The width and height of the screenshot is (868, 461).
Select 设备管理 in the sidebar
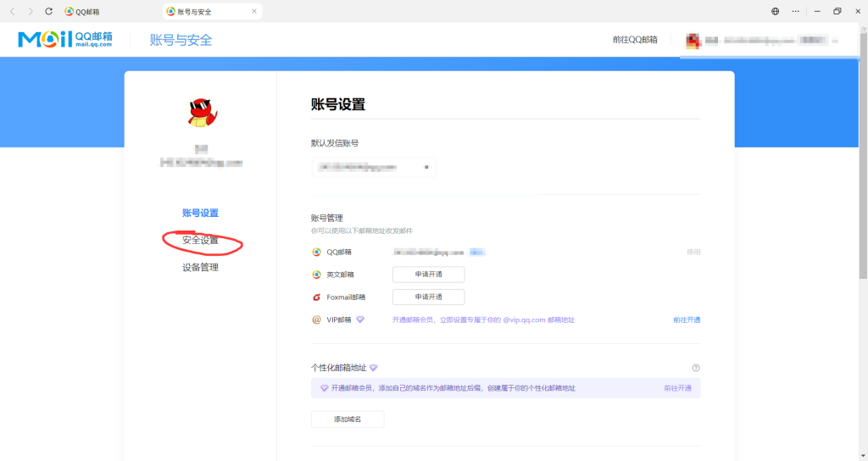click(200, 268)
